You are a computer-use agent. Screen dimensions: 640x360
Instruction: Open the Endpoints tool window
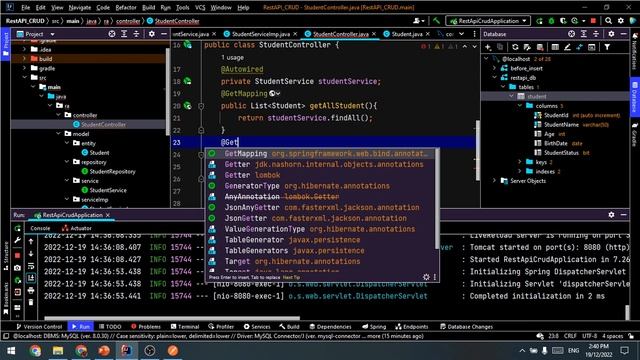[412, 327]
